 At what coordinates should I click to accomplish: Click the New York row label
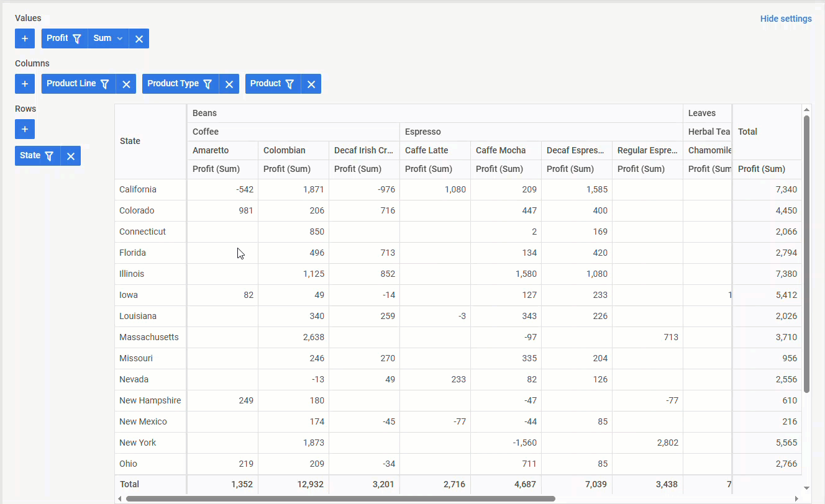(150, 443)
